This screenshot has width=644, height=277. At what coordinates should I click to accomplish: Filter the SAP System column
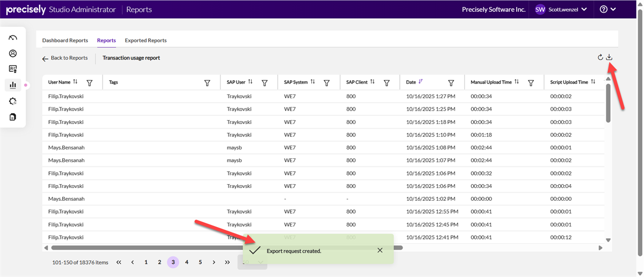click(327, 83)
